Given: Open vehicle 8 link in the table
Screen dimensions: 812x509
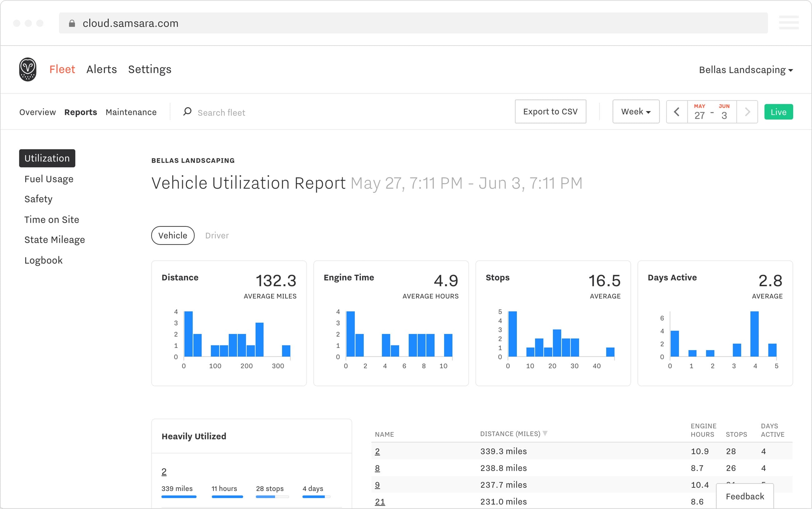Looking at the screenshot, I should (377, 468).
